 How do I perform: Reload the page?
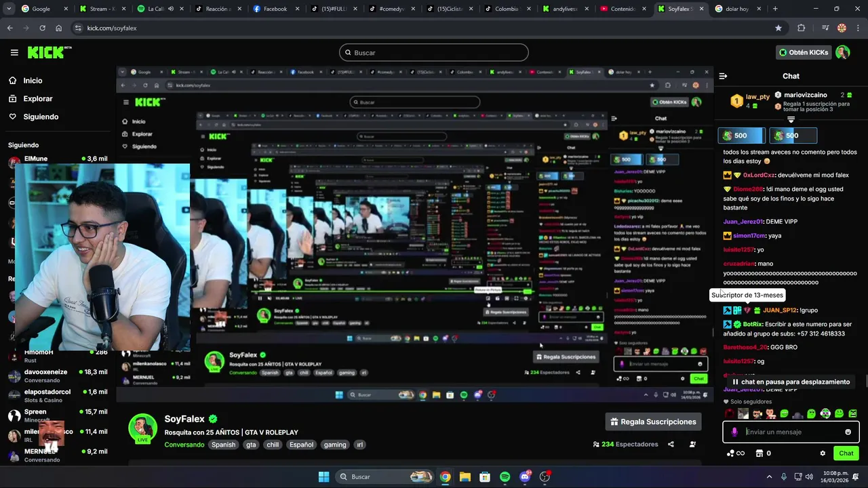pyautogui.click(x=42, y=28)
